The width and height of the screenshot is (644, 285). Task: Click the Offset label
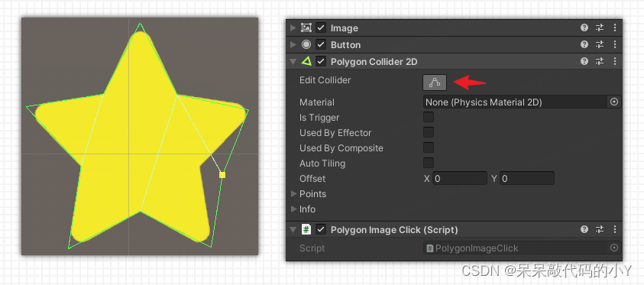tap(312, 179)
